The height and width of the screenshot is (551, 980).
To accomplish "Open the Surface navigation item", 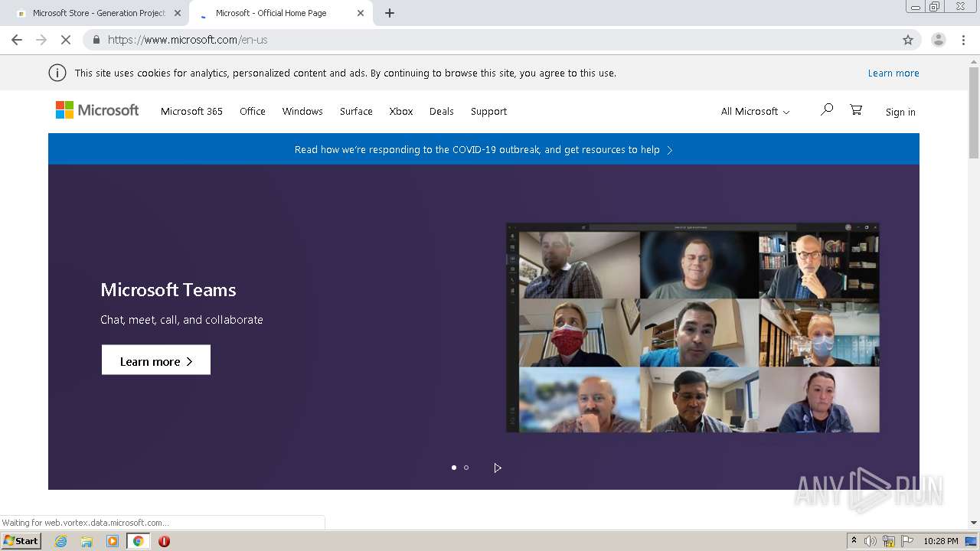I will pos(356,111).
